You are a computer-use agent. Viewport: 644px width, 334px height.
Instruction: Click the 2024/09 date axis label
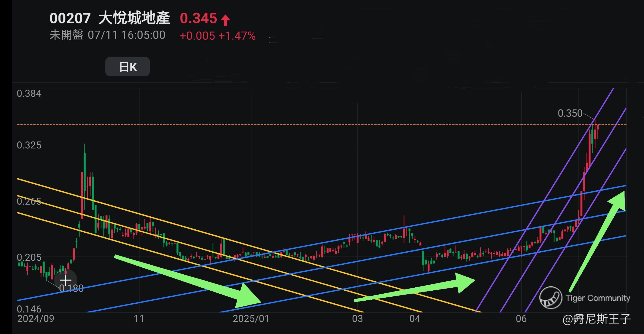pyautogui.click(x=35, y=319)
